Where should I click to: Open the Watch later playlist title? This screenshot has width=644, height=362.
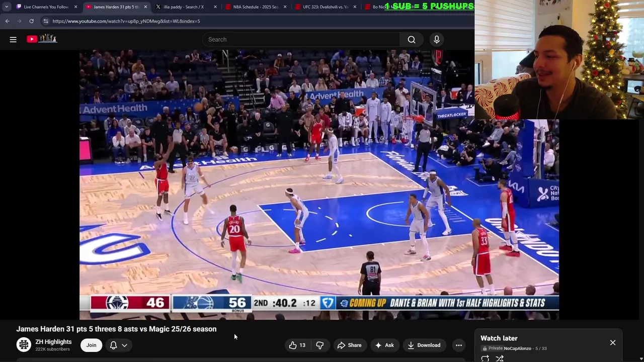coord(499,338)
